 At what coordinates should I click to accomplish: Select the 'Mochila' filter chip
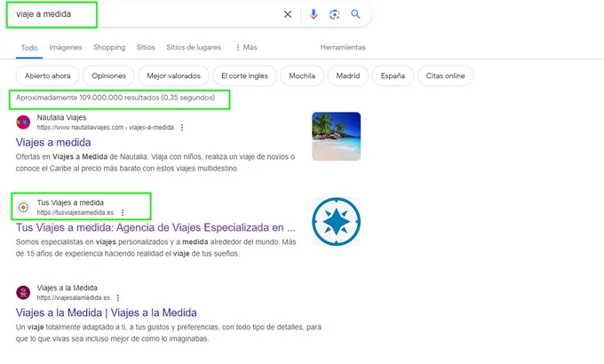(x=302, y=75)
